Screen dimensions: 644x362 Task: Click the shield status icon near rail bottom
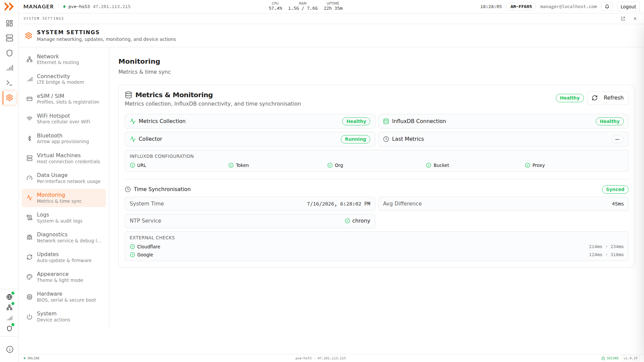point(9,328)
